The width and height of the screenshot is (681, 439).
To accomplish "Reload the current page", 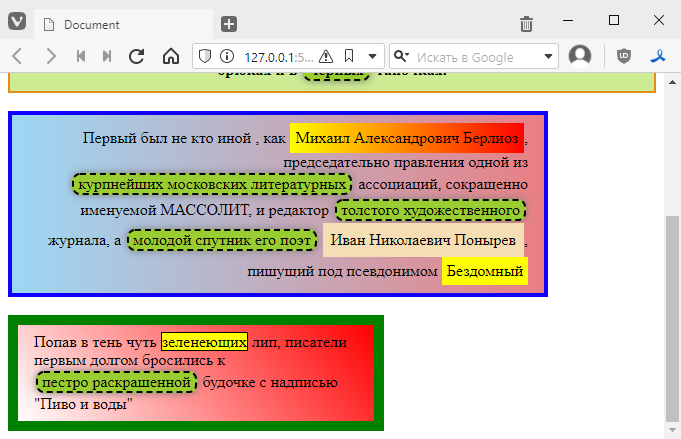I will point(137,56).
